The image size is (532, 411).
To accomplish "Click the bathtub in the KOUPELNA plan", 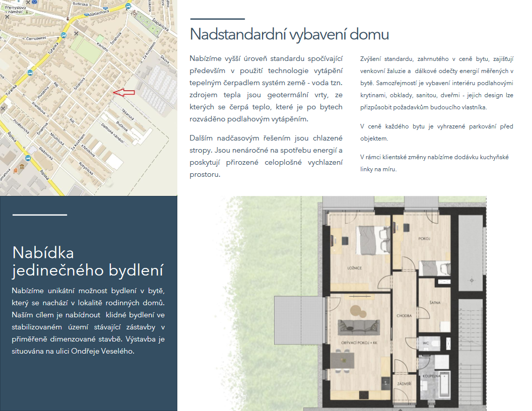I will coord(444,385).
